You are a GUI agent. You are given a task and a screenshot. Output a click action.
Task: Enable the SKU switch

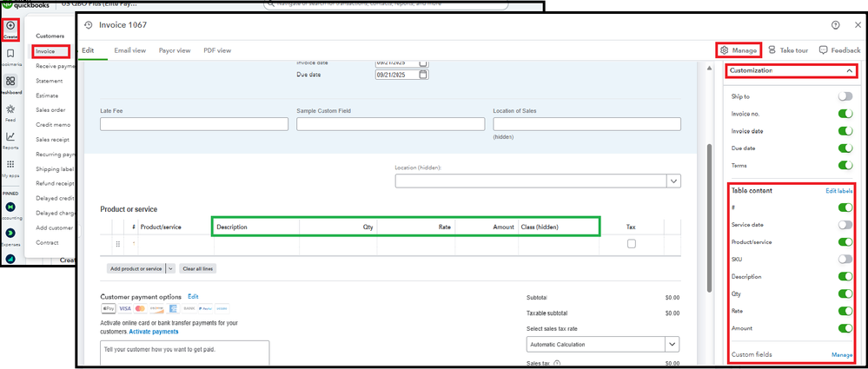[845, 259]
